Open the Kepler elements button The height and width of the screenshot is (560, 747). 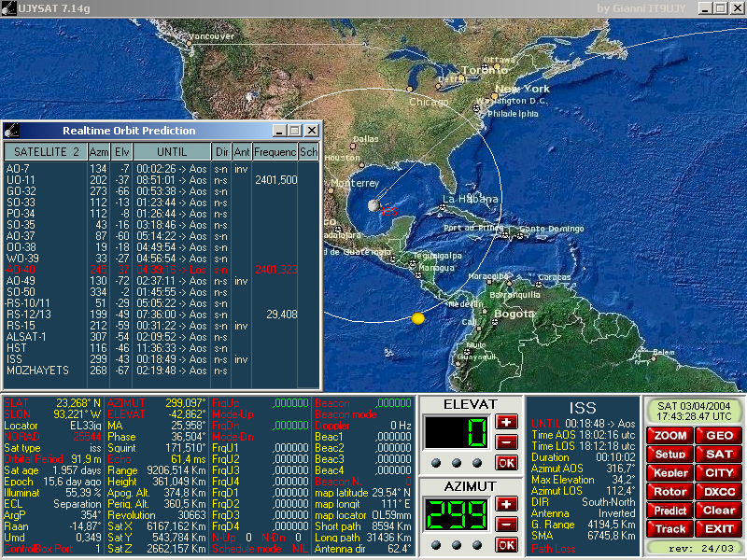click(669, 473)
